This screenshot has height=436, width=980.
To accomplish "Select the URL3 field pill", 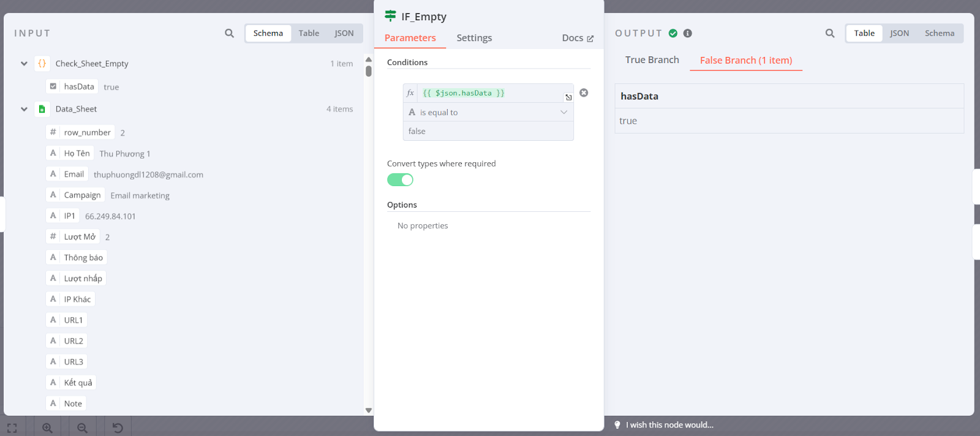I will (x=66, y=361).
